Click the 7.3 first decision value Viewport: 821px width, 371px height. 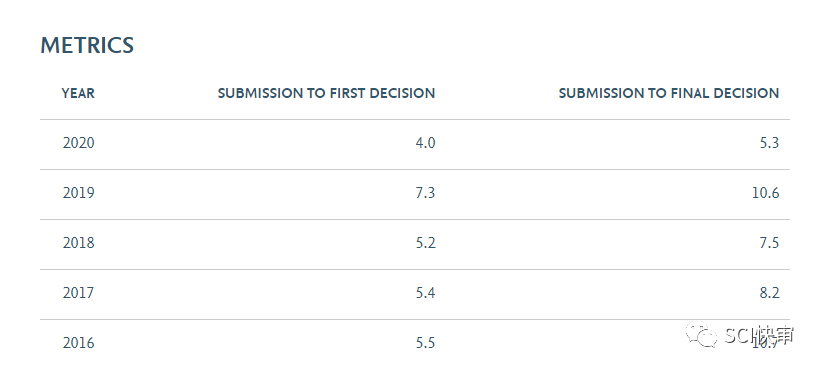point(425,193)
